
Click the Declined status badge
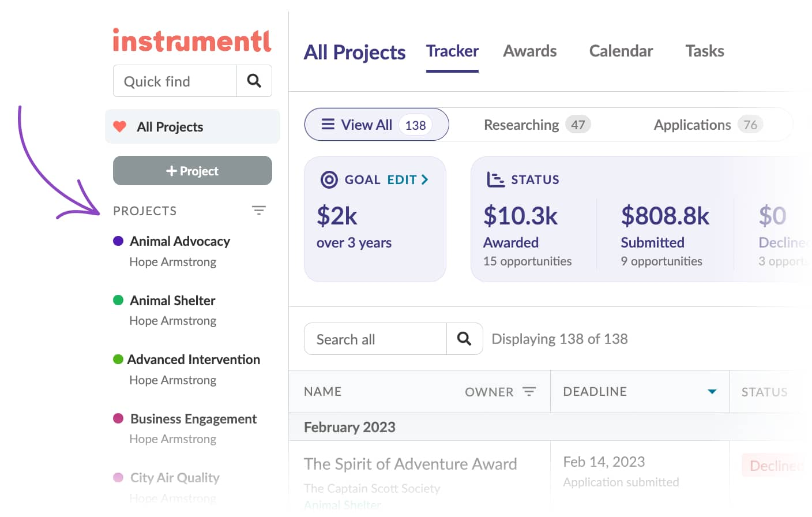pos(776,466)
